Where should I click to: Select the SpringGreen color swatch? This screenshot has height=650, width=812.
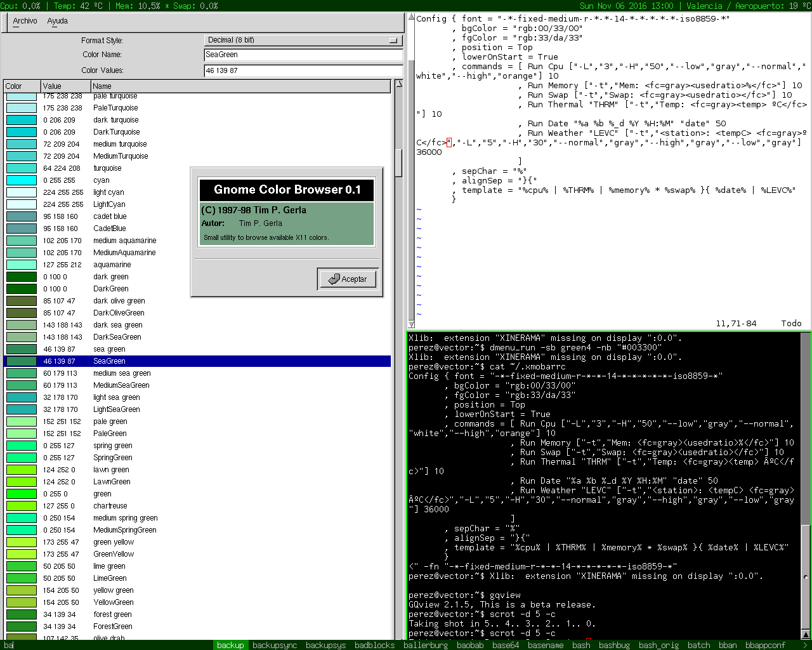click(x=22, y=458)
